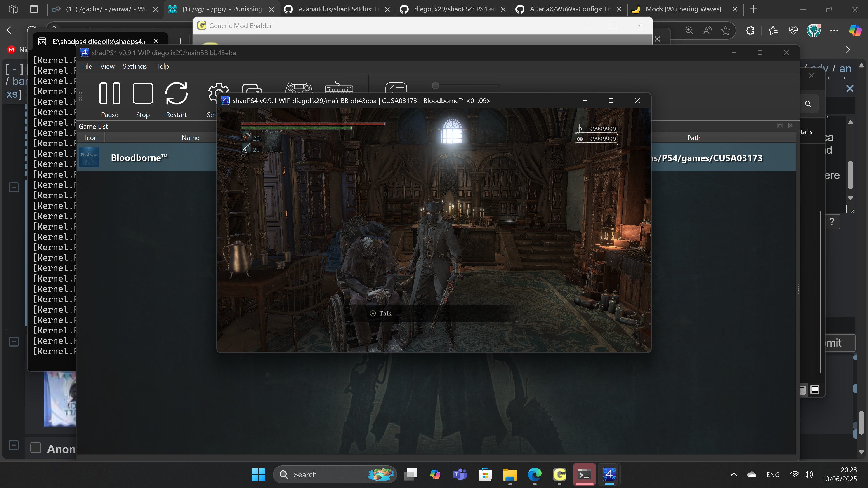Screen dimensions: 868x488
Task: Switch to Mods [Wuthering Waves] tab
Action: click(x=685, y=9)
